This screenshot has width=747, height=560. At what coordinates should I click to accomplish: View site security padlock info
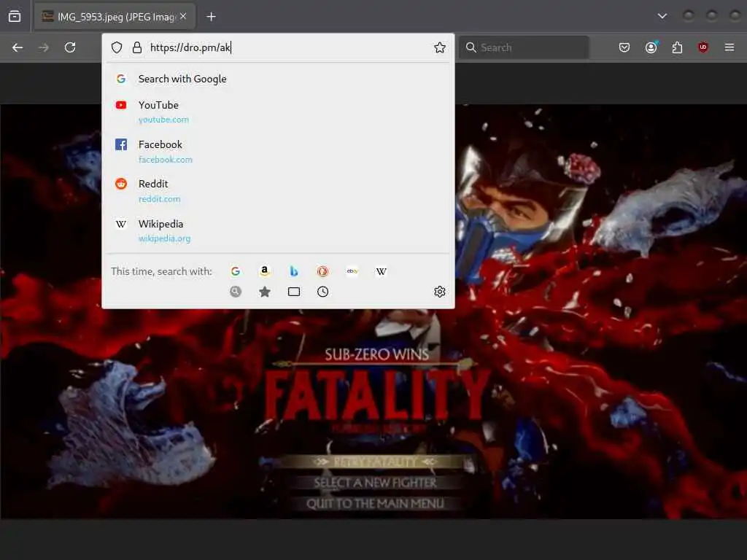point(137,47)
